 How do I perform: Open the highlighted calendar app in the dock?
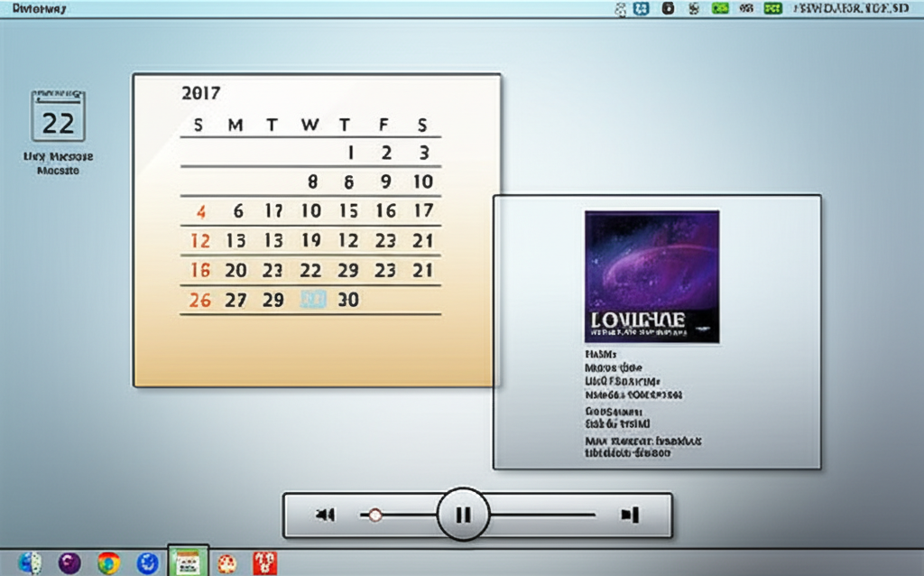pyautogui.click(x=189, y=562)
